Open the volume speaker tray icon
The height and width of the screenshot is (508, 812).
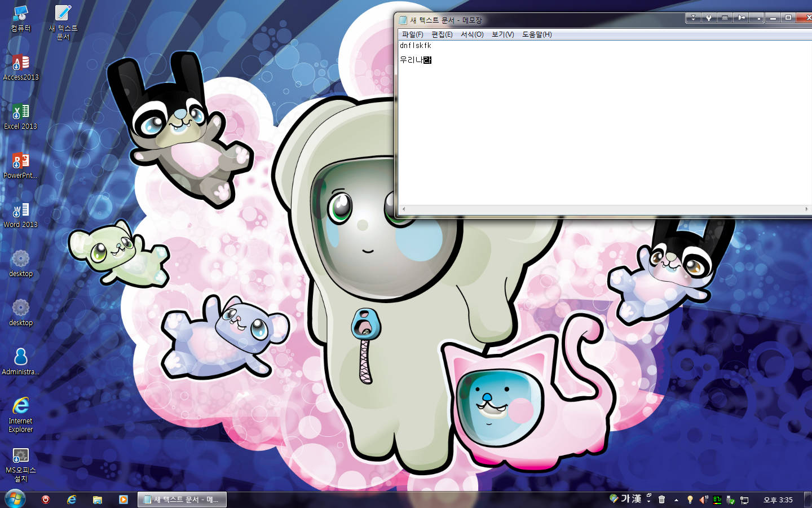(x=704, y=500)
